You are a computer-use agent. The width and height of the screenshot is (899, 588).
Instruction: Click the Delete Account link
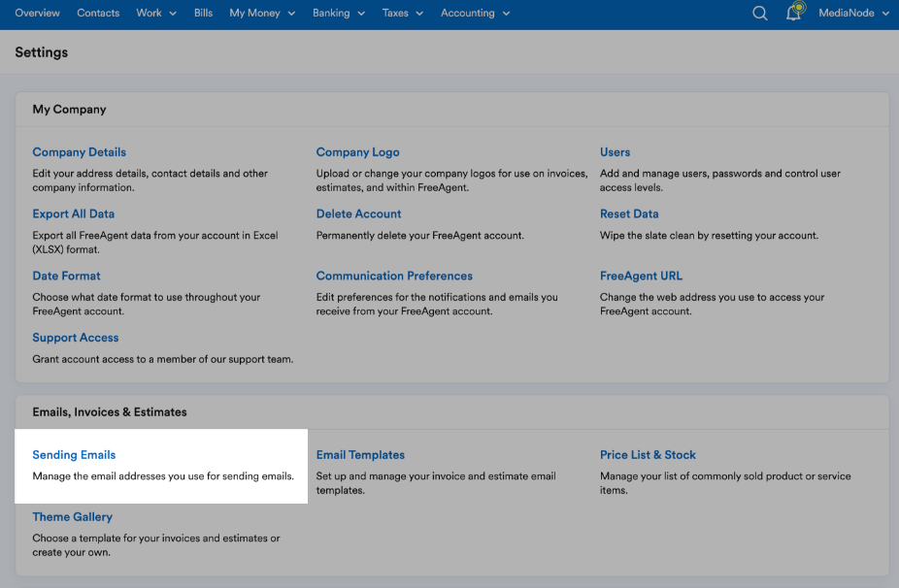[x=359, y=213]
